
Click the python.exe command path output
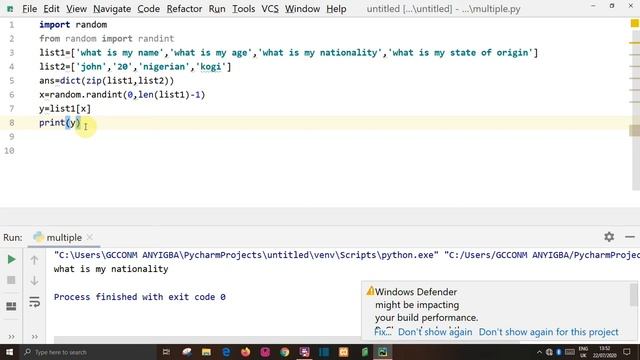[246, 255]
